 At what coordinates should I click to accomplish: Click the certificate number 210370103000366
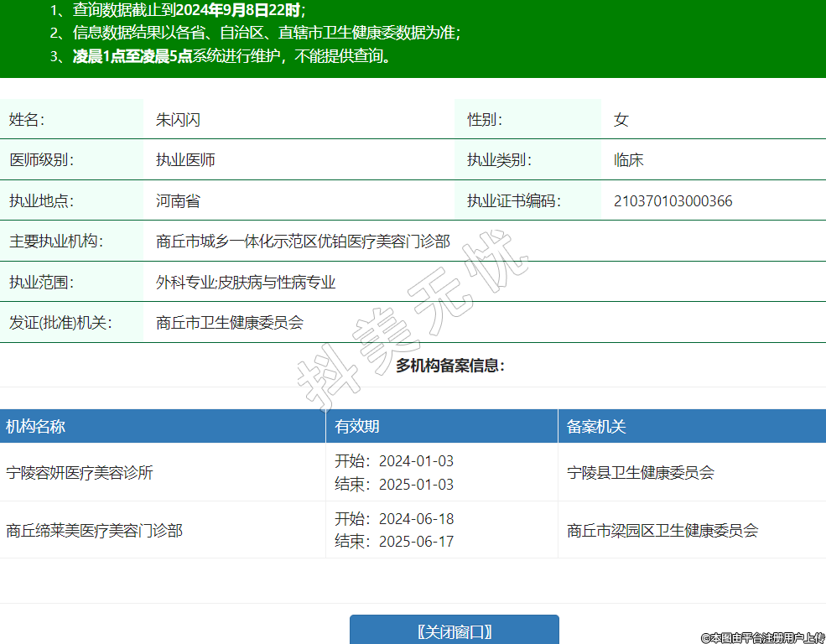[x=673, y=201]
